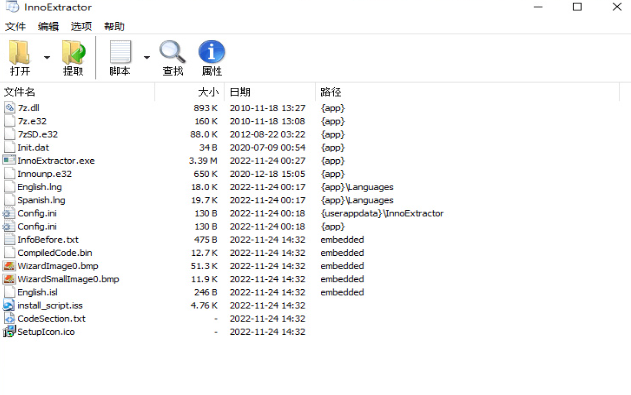This screenshot has width=631, height=395.
Task: Select the English.lng file icon
Action: (x=10, y=187)
